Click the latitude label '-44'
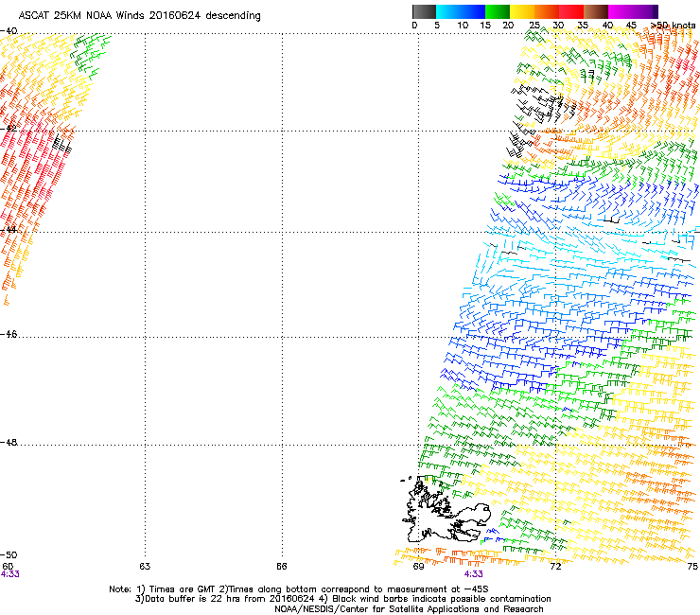 pyautogui.click(x=9, y=230)
